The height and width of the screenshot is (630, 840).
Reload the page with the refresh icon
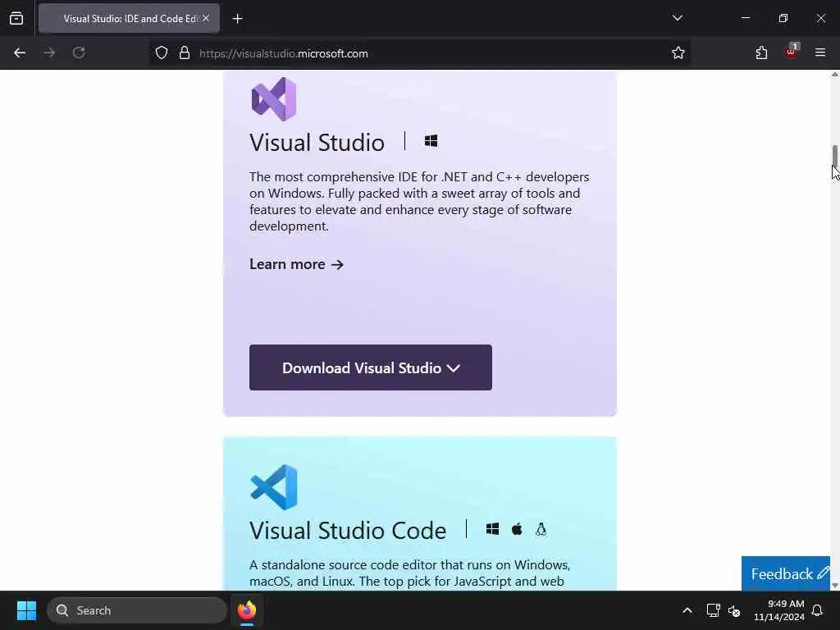pos(79,53)
